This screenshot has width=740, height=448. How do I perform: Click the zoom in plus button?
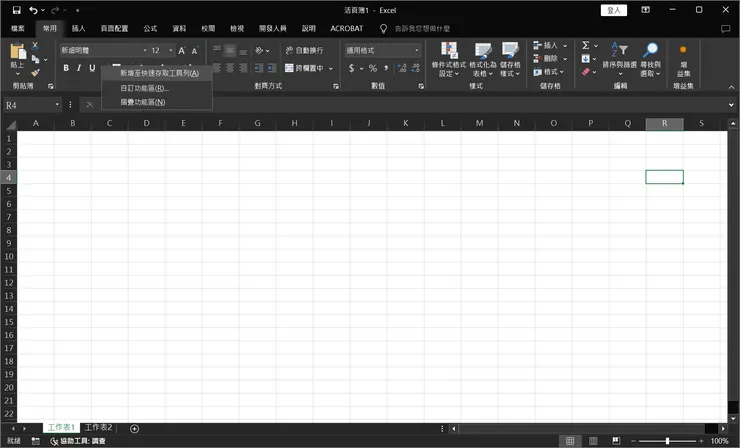point(701,441)
